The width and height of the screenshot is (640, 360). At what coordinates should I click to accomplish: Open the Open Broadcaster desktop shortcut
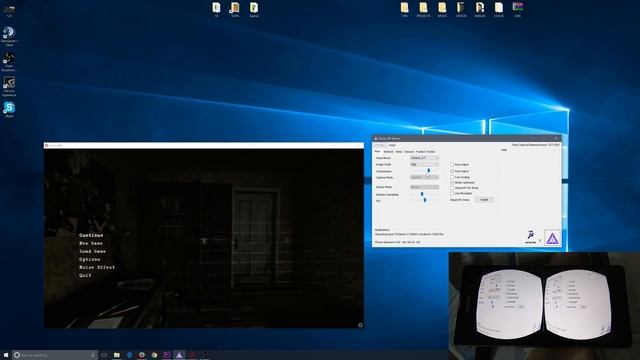(x=9, y=62)
